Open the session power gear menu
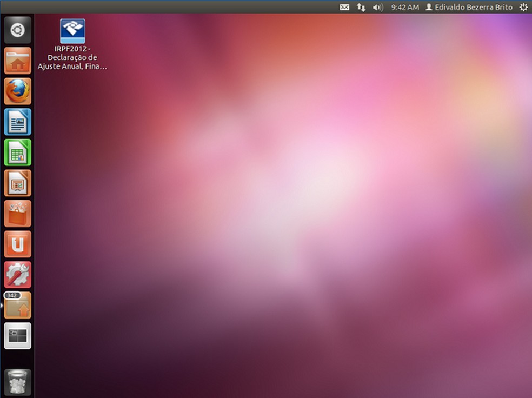The height and width of the screenshot is (398, 532). point(523,7)
